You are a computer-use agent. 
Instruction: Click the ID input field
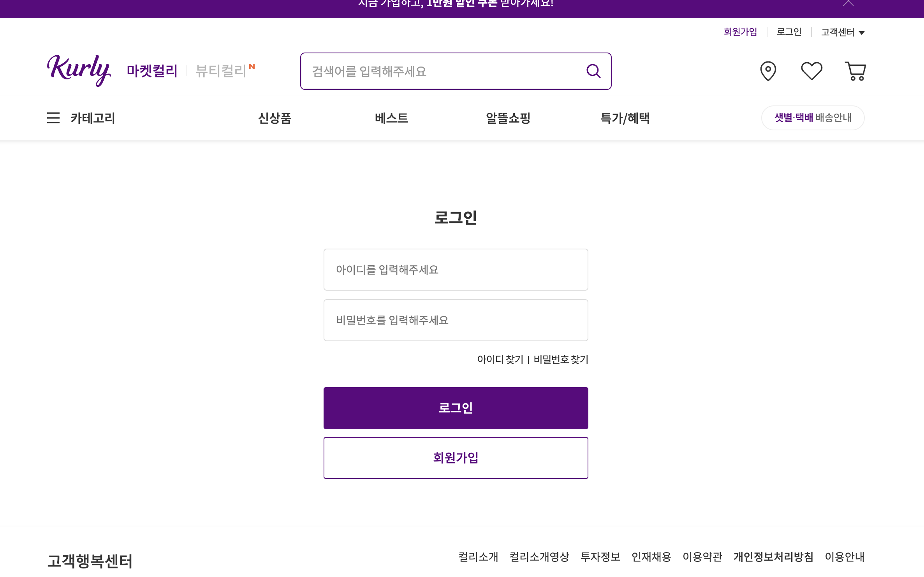[456, 270]
